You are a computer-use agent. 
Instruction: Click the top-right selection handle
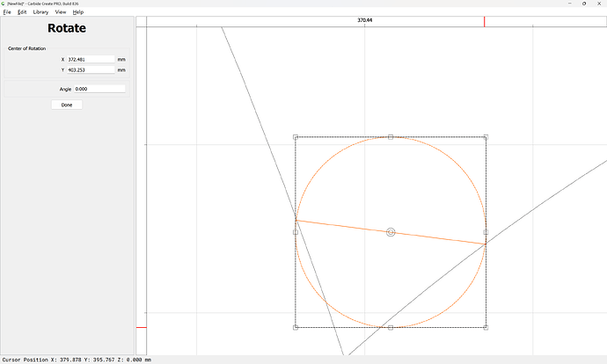486,137
